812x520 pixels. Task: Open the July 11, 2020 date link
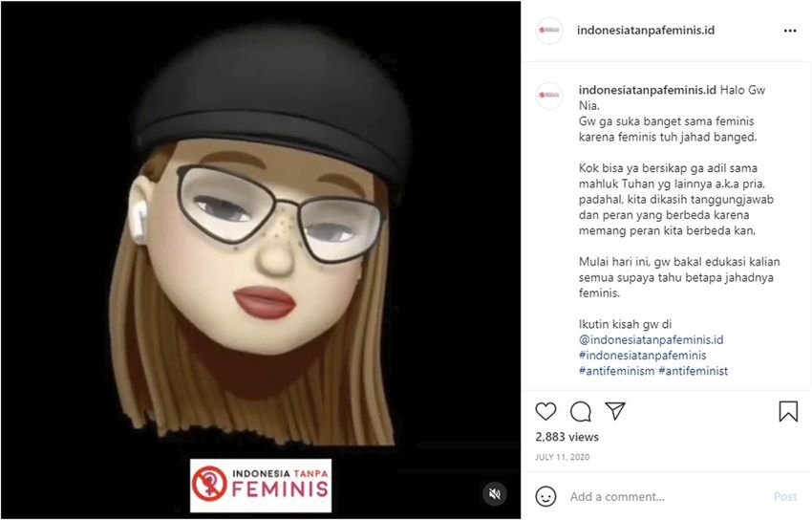562,457
